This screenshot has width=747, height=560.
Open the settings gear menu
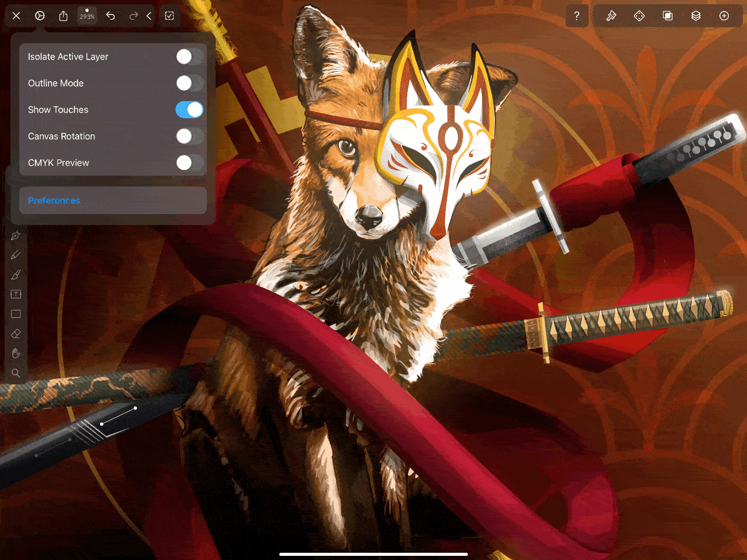[40, 16]
